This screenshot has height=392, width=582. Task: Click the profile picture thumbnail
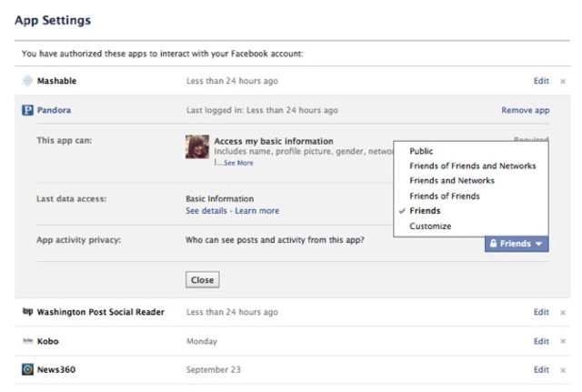197,146
